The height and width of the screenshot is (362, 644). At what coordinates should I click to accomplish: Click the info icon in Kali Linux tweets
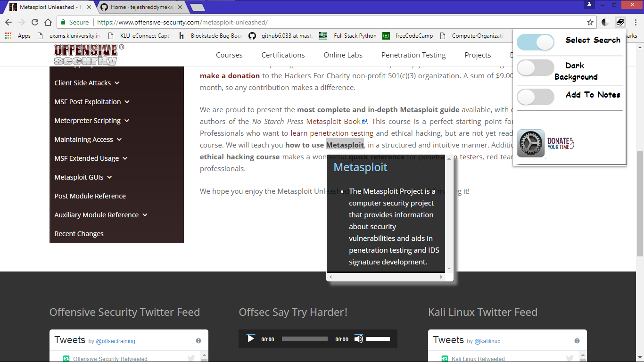pyautogui.click(x=577, y=341)
